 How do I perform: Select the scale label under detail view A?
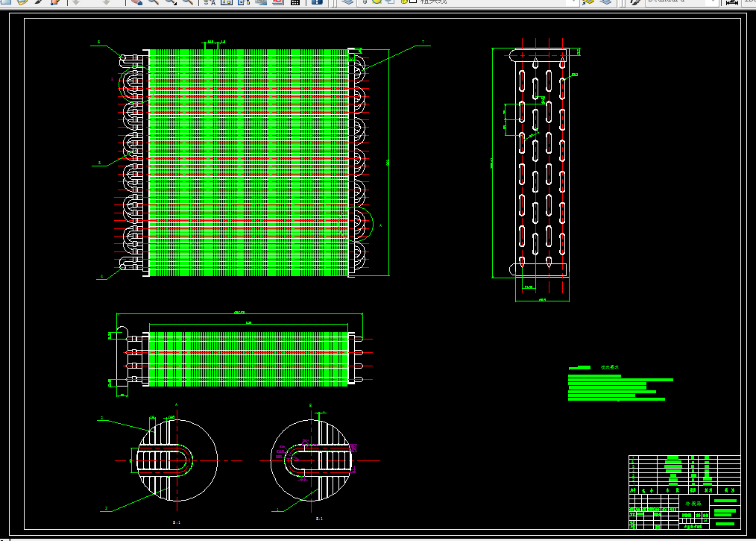point(177,522)
